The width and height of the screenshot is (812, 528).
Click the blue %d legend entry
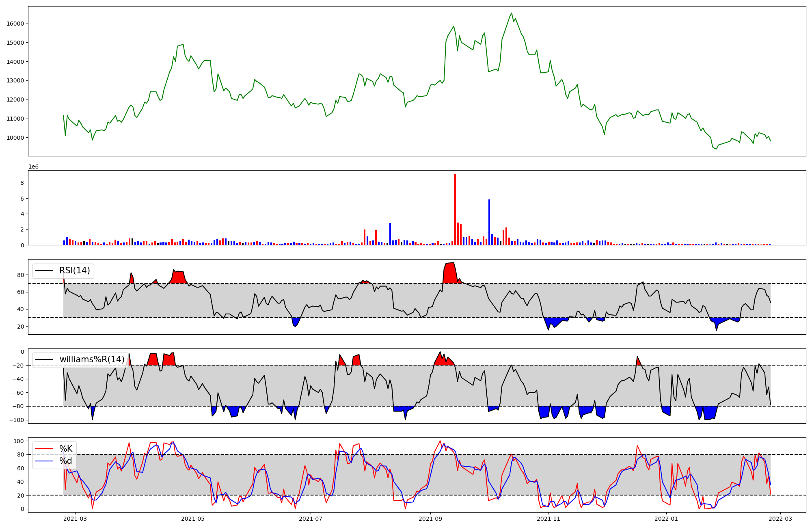coord(66,461)
